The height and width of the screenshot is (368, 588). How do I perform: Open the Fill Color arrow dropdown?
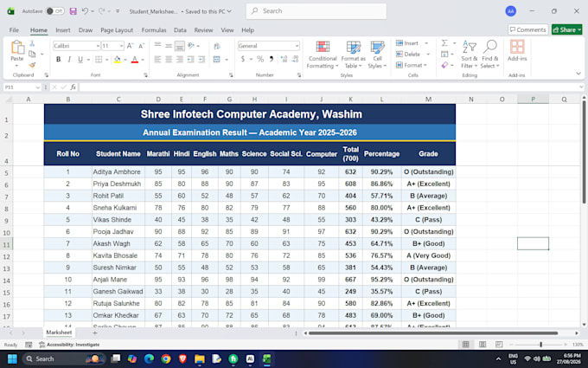click(125, 60)
